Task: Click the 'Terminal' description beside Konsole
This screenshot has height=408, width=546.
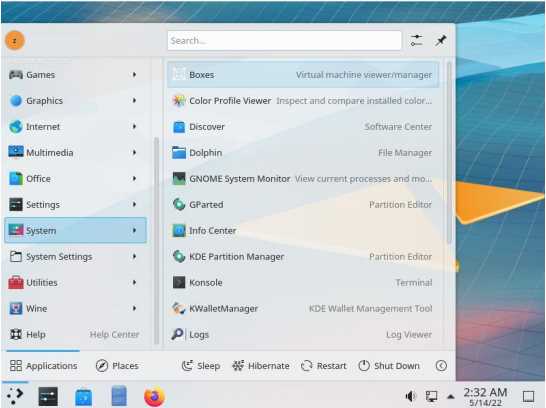Action: [414, 282]
